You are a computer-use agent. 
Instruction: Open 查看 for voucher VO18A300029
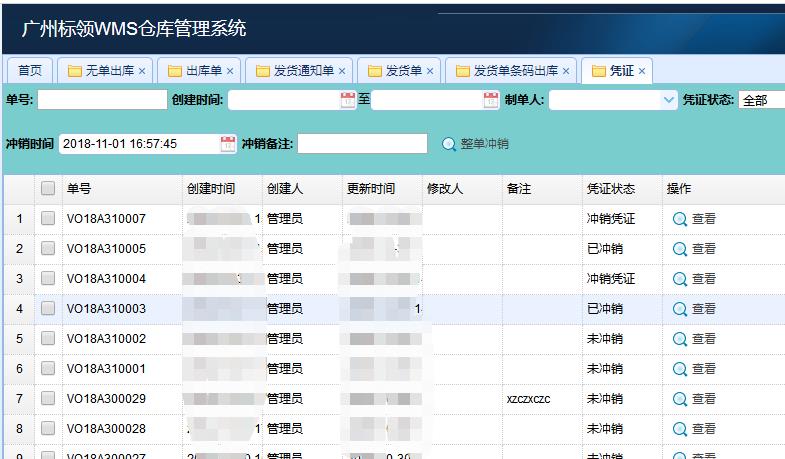[x=694, y=399]
